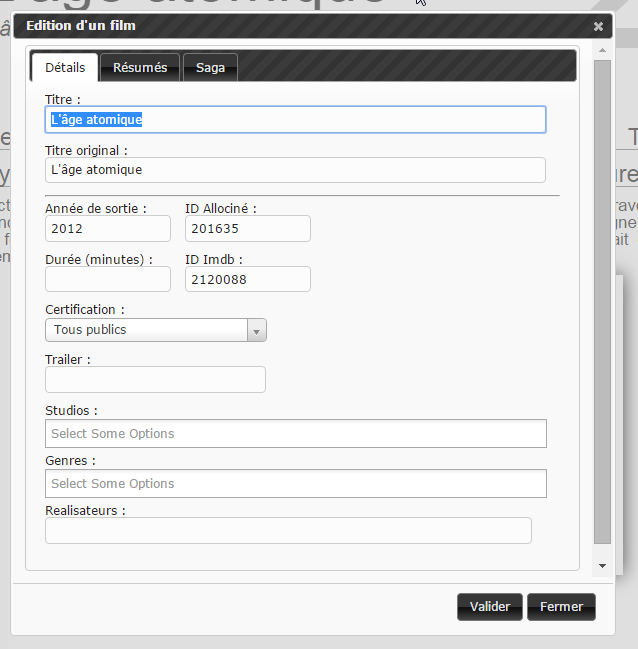Select the Détails tab
The height and width of the screenshot is (649, 638).
(x=65, y=68)
